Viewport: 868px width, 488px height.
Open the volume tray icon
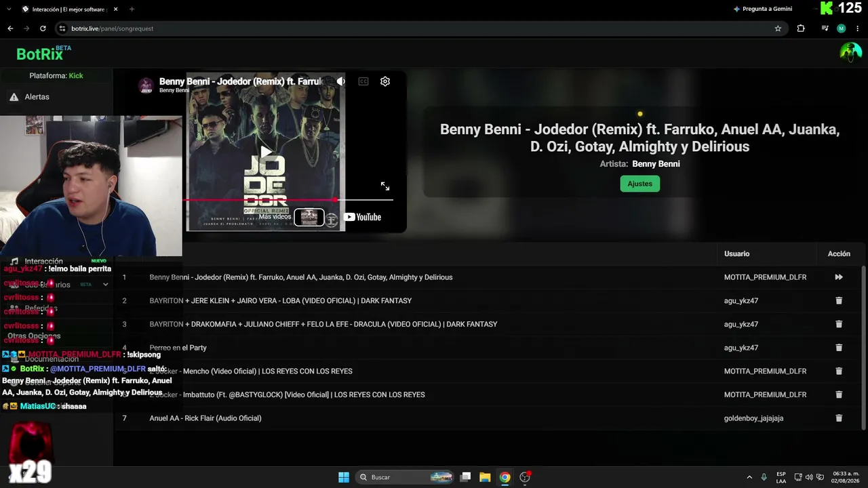808,477
